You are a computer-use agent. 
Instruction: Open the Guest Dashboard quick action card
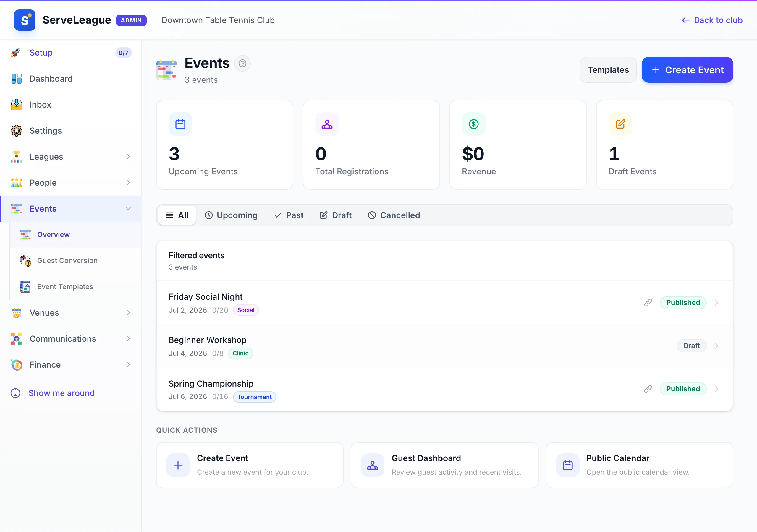[444, 465]
